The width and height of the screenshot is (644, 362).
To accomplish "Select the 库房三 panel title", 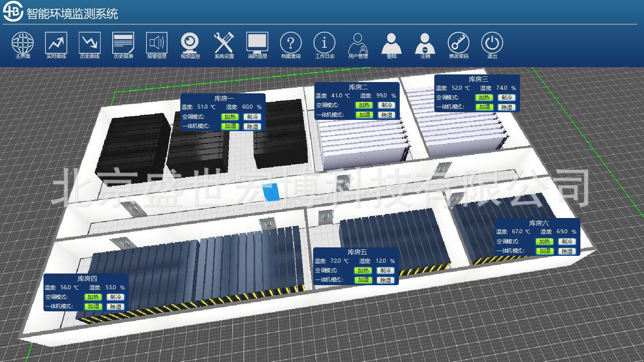I will (x=478, y=79).
